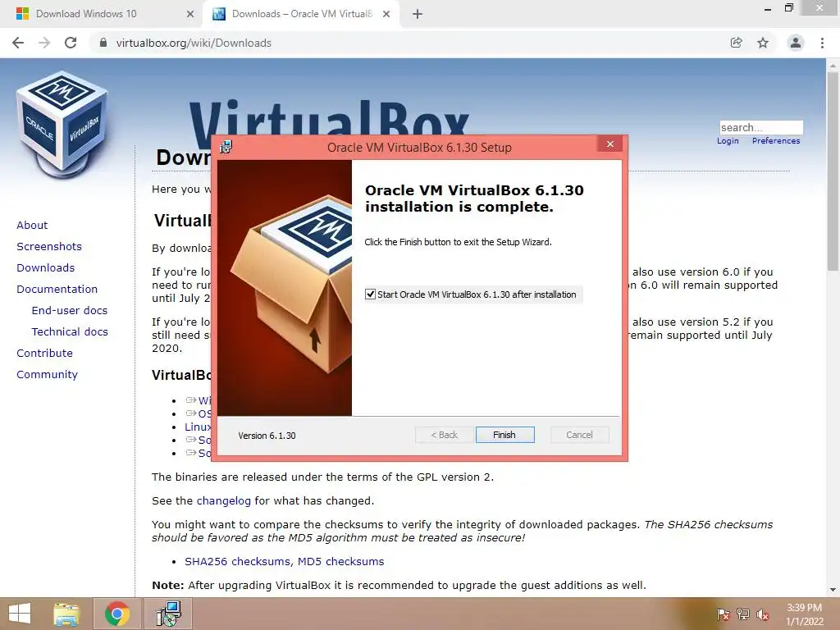
Task: Restore down the Chrome window
Action: (x=788, y=8)
